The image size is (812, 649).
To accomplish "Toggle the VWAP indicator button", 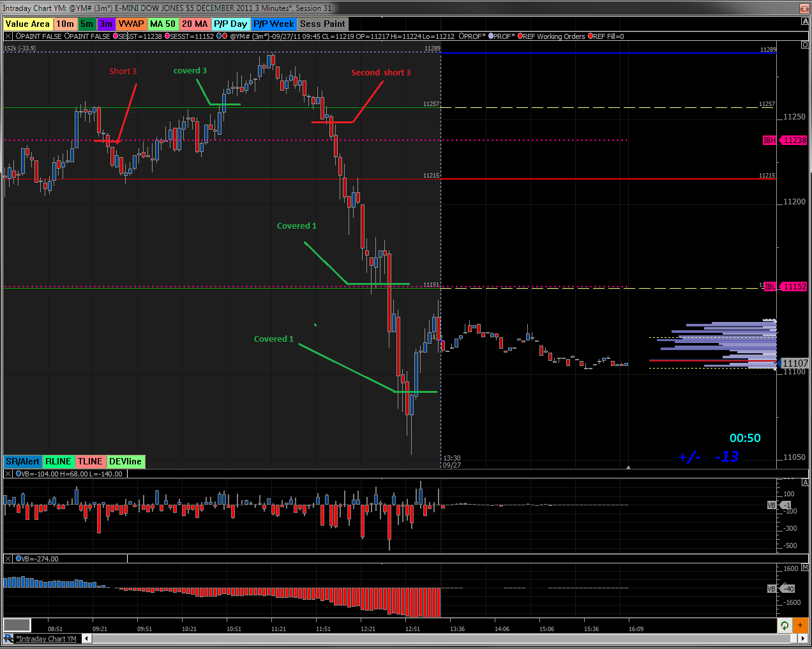I will point(131,24).
